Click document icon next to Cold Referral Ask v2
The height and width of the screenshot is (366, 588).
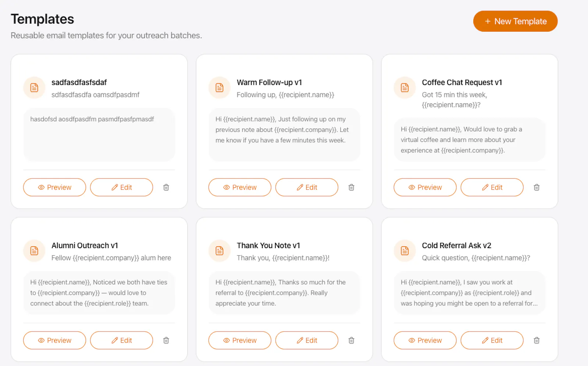[405, 251]
